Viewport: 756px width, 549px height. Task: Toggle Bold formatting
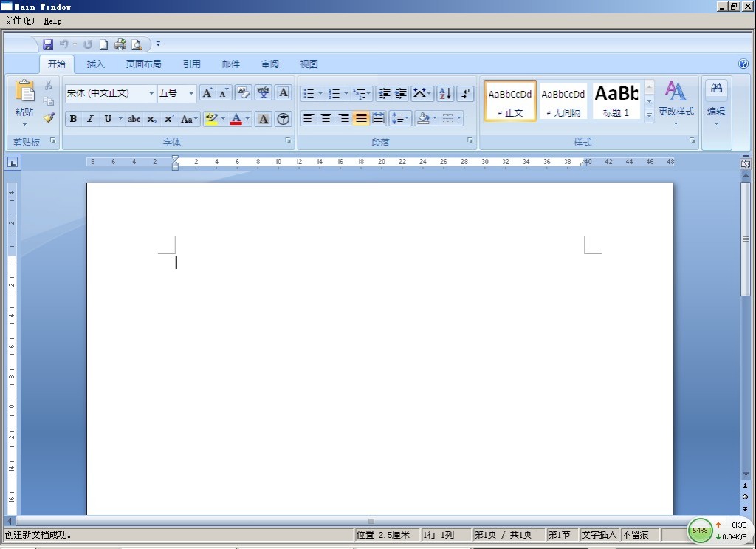point(73,119)
